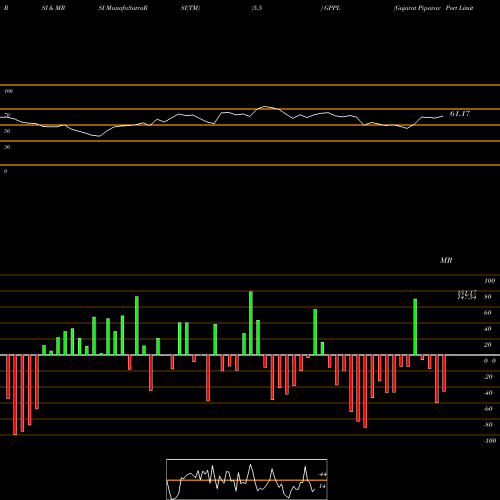Click the '(5,5' parameter text in header
The height and width of the screenshot is (500, 500).
(257, 8)
